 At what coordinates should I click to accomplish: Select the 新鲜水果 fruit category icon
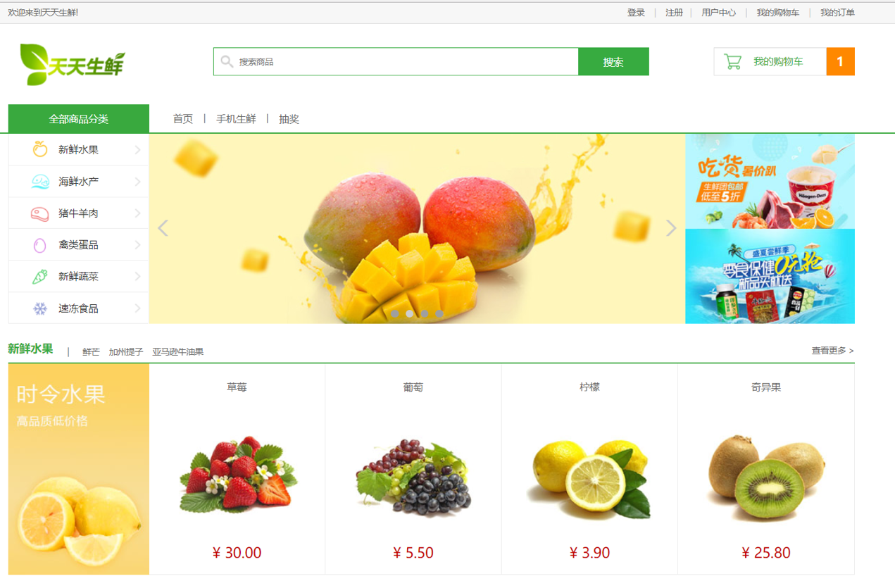pyautogui.click(x=40, y=149)
